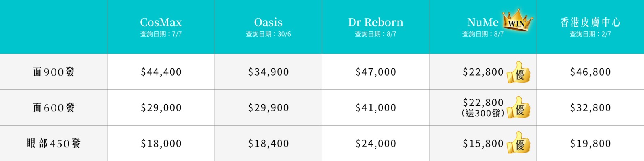Click the NuMe $15,800 eye price
Viewport: 644px width, 161px height.
coord(483,144)
